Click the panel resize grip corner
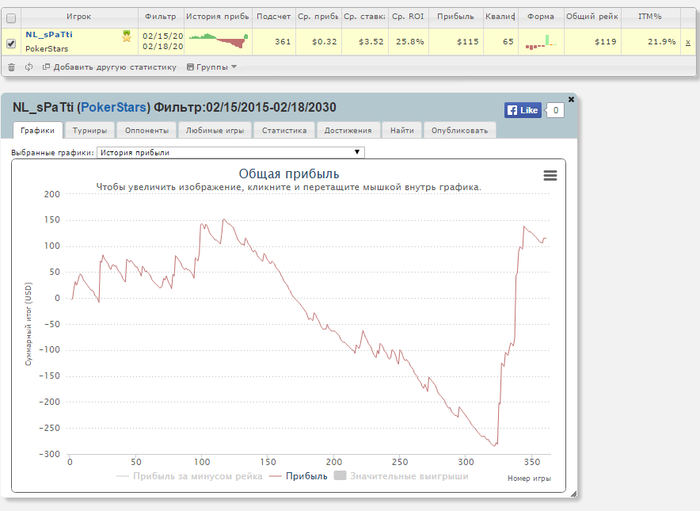The image size is (700, 511). coord(573,494)
